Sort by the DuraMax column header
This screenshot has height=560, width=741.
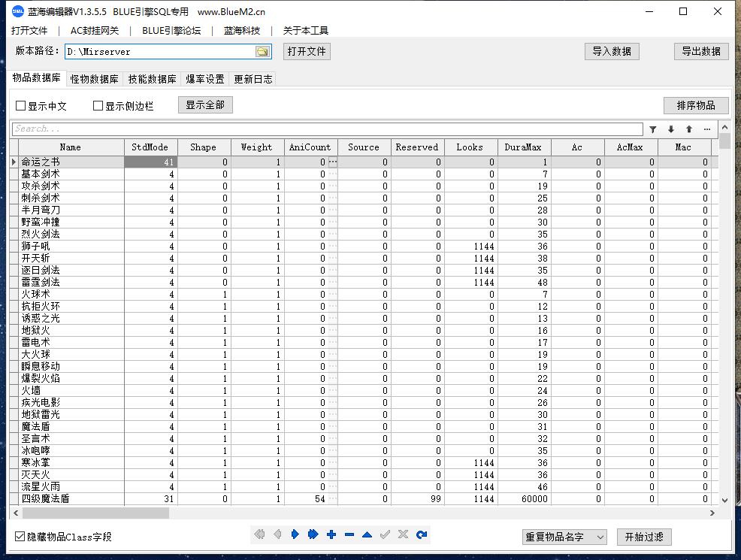tap(524, 147)
